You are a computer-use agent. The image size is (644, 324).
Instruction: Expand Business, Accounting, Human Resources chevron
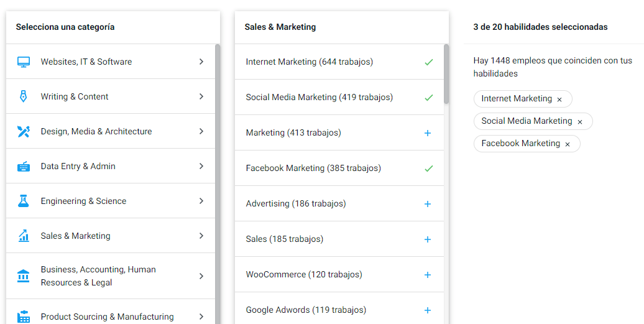(x=201, y=276)
